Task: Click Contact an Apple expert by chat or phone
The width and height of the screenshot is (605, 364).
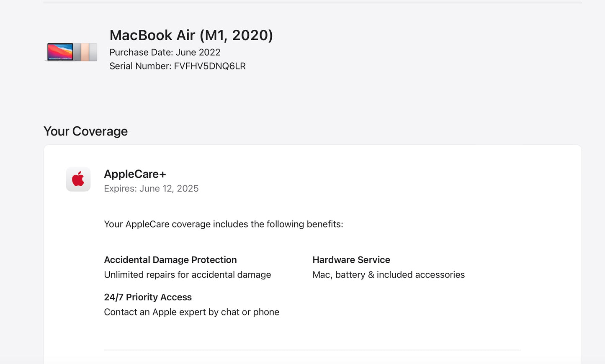Action: click(191, 312)
